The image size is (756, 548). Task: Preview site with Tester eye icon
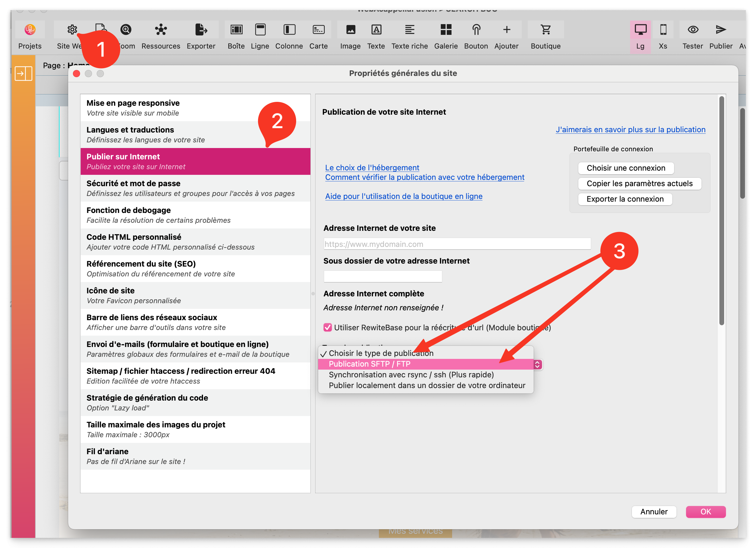click(x=692, y=30)
